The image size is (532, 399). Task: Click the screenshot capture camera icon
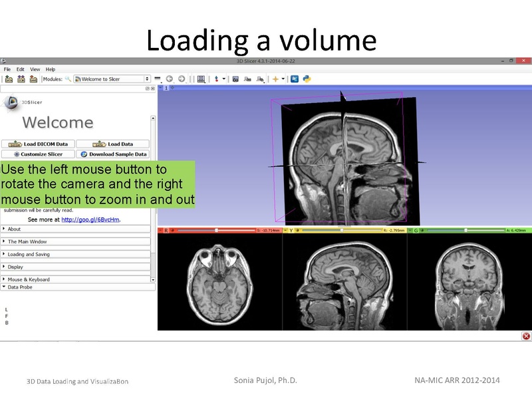coord(235,79)
